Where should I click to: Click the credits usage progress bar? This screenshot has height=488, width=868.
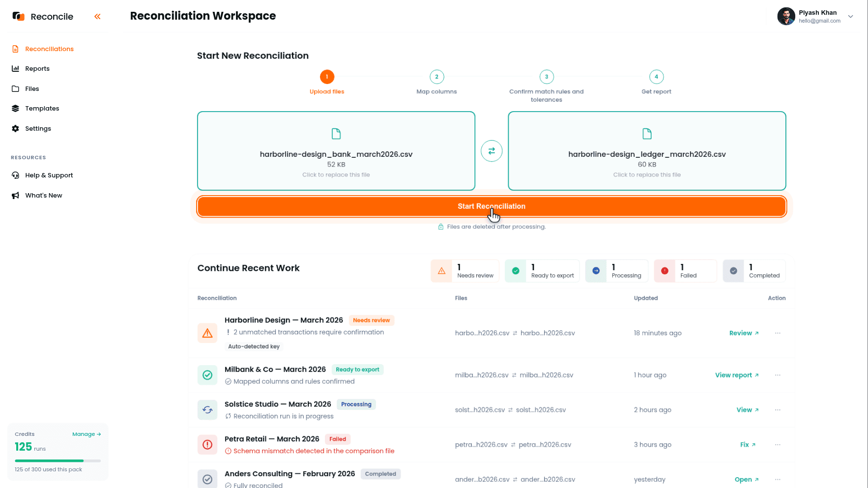(58, 460)
